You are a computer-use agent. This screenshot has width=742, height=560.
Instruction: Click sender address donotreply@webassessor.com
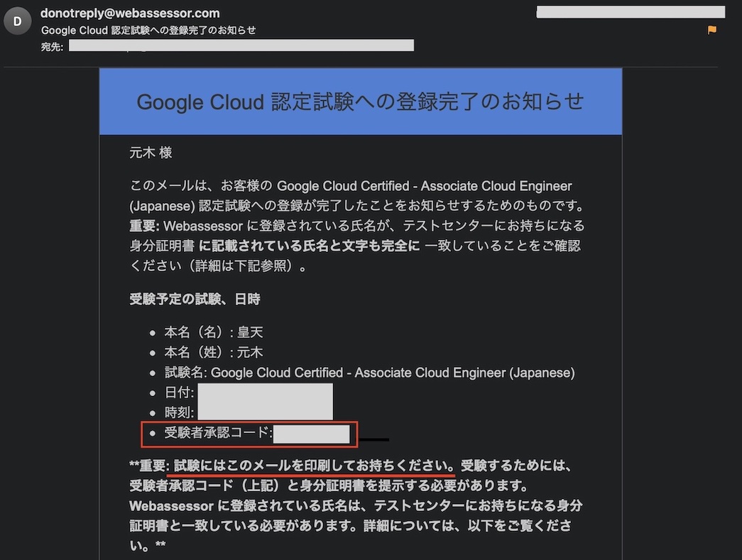coord(130,13)
